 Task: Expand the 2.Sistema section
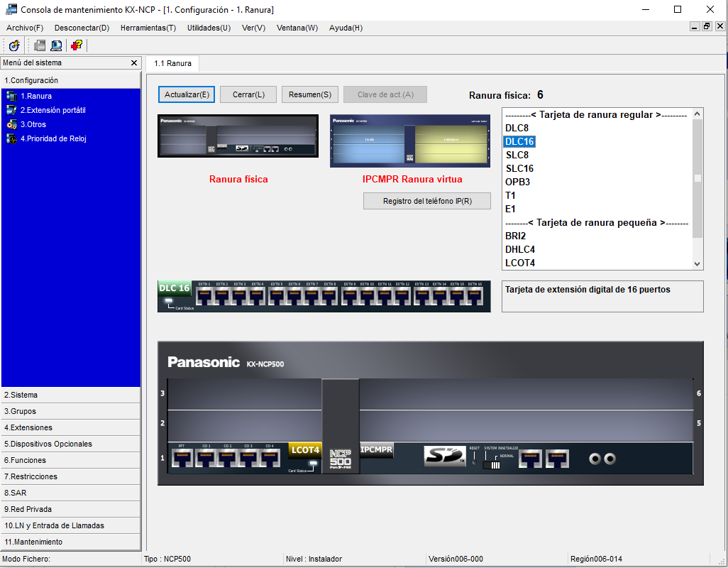pyautogui.click(x=70, y=395)
